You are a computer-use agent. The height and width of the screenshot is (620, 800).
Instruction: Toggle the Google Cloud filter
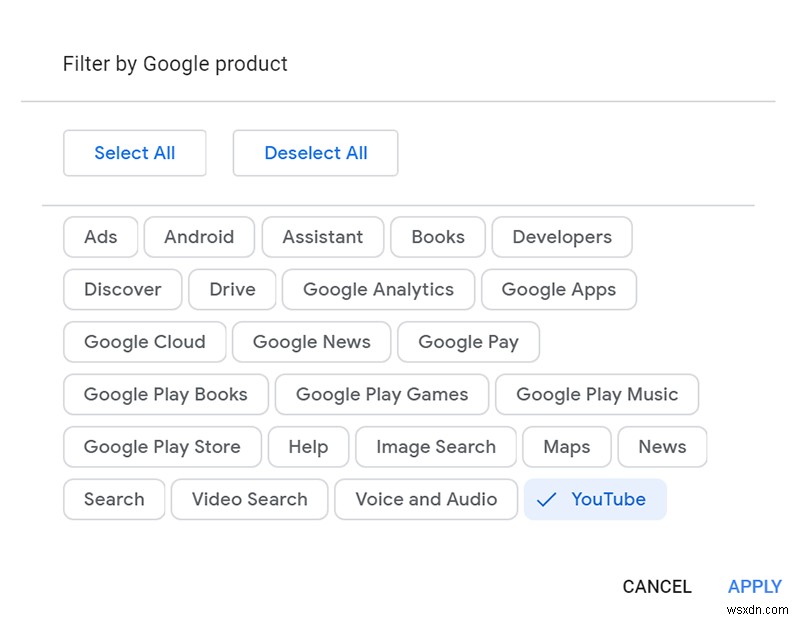pyautogui.click(x=143, y=342)
